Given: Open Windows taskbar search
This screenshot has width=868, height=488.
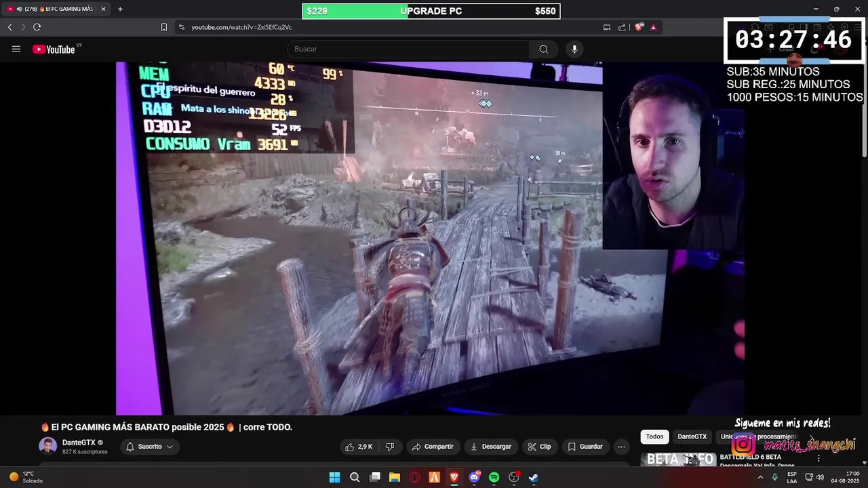Looking at the screenshot, I should 355,477.
